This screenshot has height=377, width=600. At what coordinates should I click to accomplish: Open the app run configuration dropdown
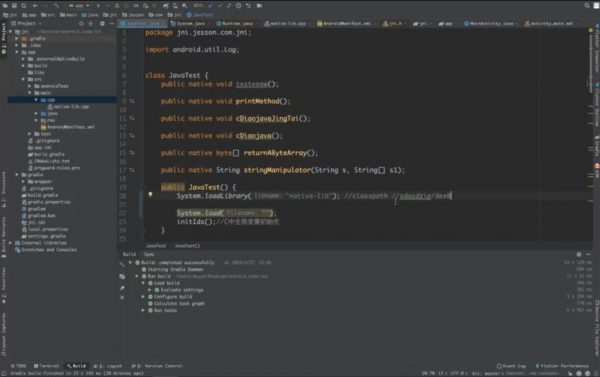click(x=79, y=5)
